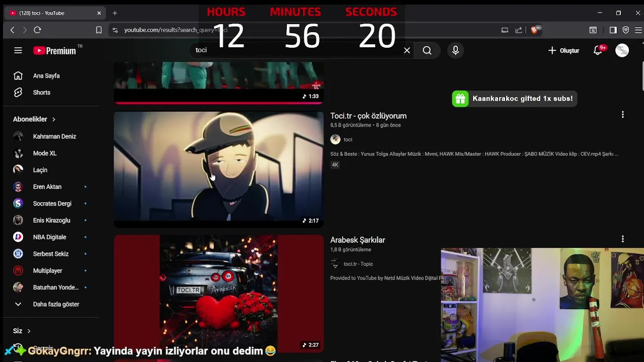The height and width of the screenshot is (362, 644).
Task: Expand the Abonelikler section
Action: point(34,119)
